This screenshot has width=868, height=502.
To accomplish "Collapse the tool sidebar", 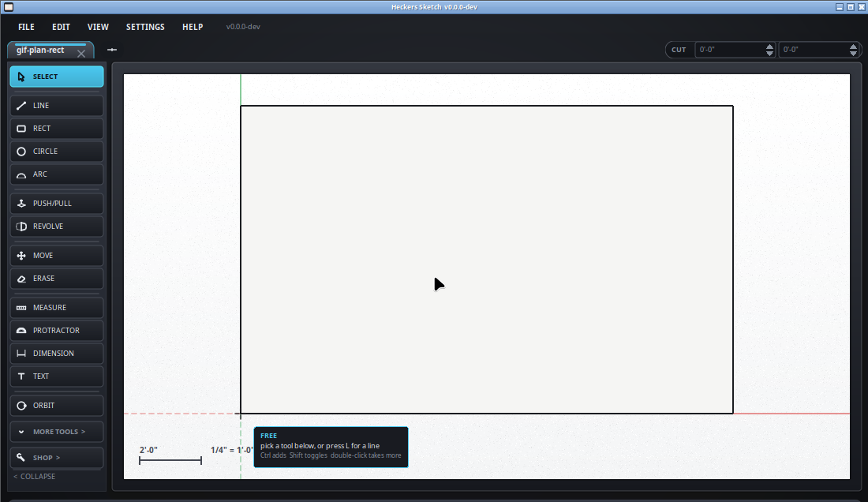I will point(34,477).
